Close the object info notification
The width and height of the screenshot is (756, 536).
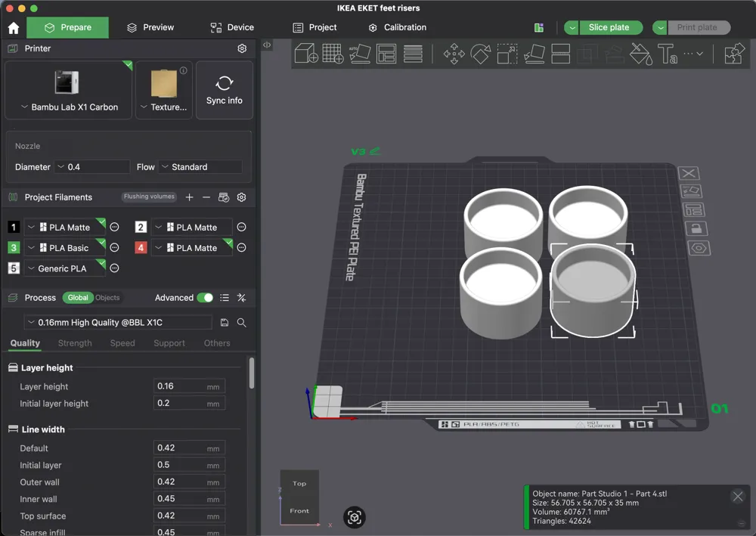pos(738,496)
